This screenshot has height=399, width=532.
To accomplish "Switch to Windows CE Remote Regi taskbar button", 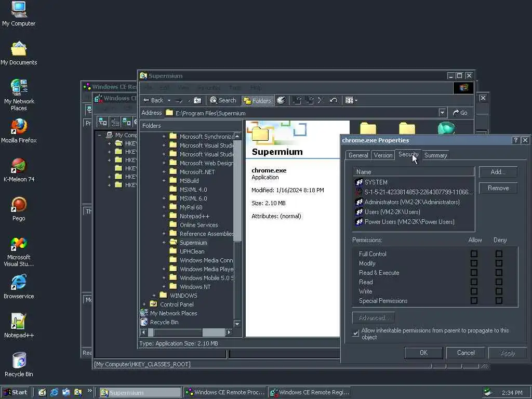I will (x=310, y=393).
